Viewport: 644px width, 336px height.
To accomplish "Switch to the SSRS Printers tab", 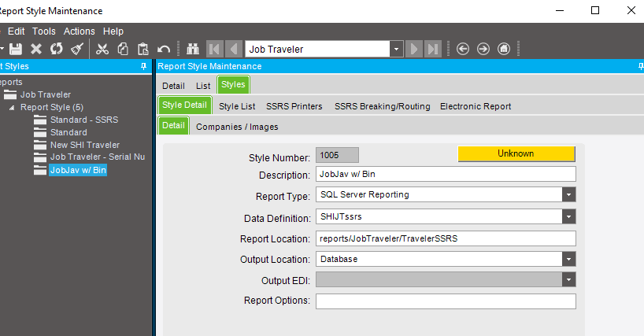I will click(294, 106).
